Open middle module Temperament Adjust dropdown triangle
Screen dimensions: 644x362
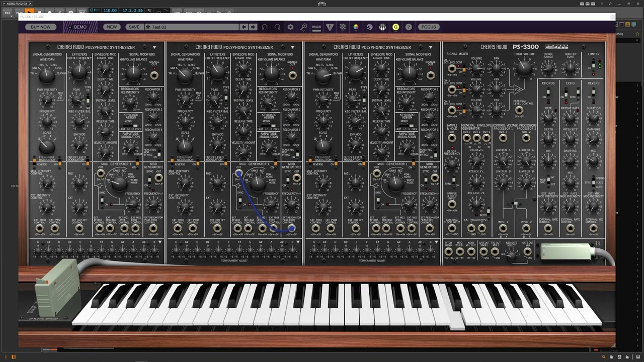pyautogui.click(x=298, y=242)
